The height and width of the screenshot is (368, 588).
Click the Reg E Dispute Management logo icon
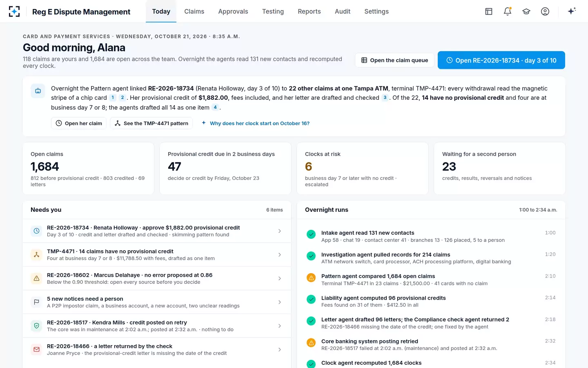14,11
